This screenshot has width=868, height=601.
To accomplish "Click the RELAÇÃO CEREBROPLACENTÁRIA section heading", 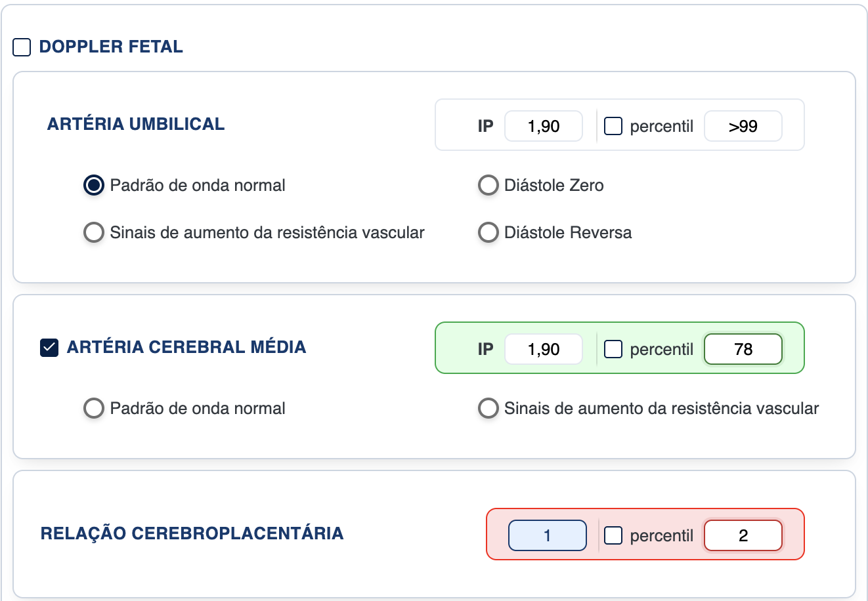I will pyautogui.click(x=192, y=533).
